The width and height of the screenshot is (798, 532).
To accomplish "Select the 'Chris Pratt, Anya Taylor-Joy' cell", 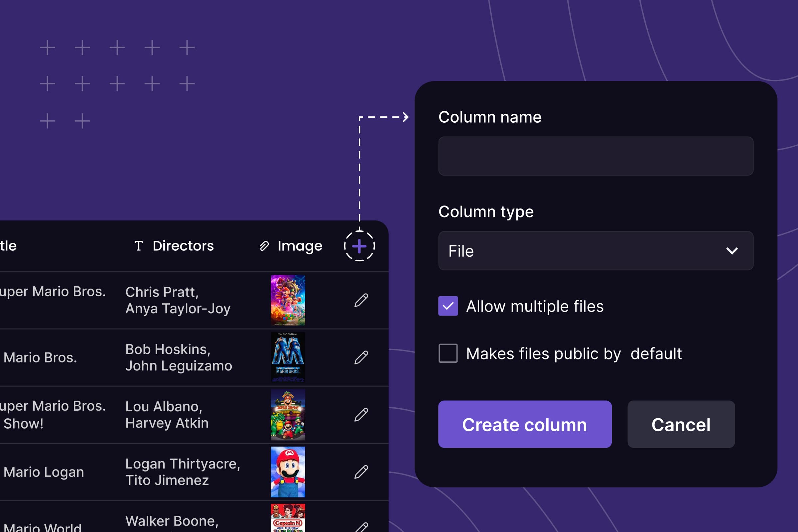I will (178, 300).
